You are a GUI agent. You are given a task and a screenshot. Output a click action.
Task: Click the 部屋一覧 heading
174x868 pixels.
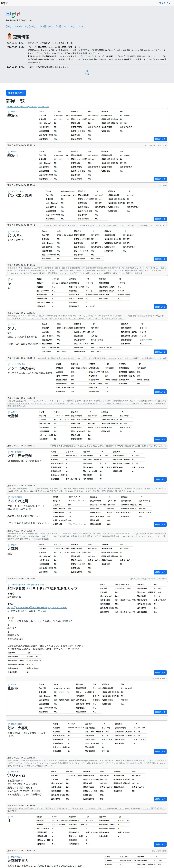pos(15,101)
